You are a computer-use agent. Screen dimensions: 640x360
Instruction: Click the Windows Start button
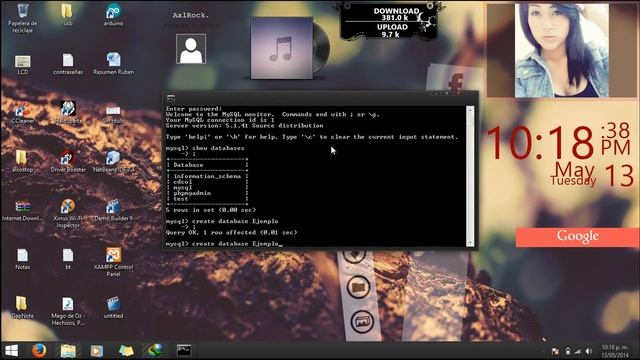coord(11,351)
